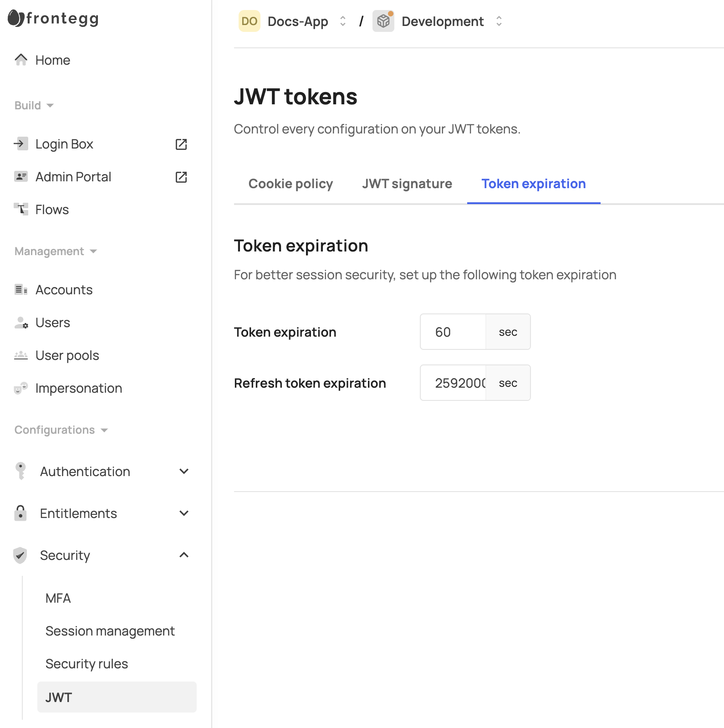Collapse the Security chevron
724x728 pixels.
184,555
